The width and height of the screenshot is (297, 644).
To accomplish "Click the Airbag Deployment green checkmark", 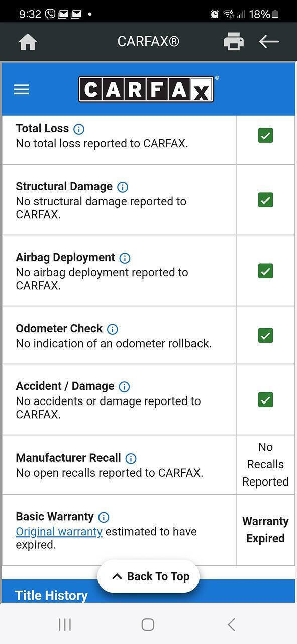I will click(265, 271).
